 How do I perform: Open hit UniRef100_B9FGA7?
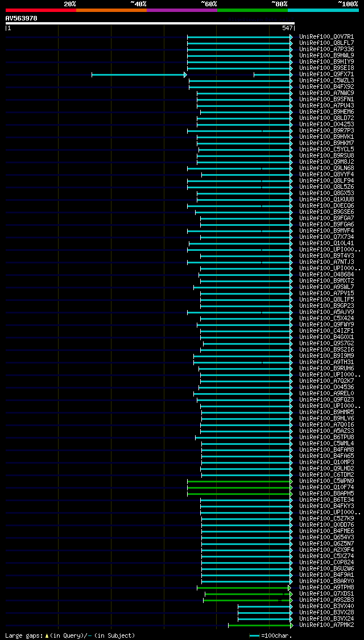click(x=326, y=218)
